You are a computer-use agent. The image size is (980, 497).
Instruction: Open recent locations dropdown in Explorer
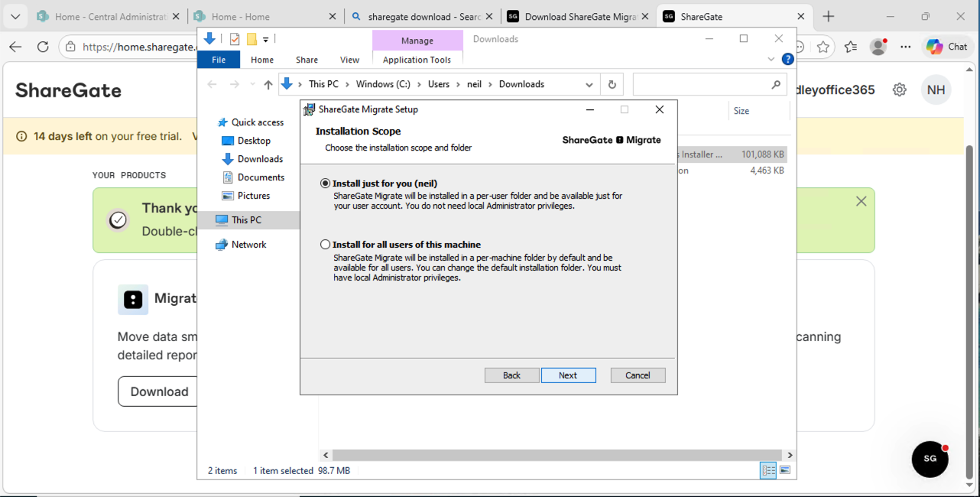point(251,85)
